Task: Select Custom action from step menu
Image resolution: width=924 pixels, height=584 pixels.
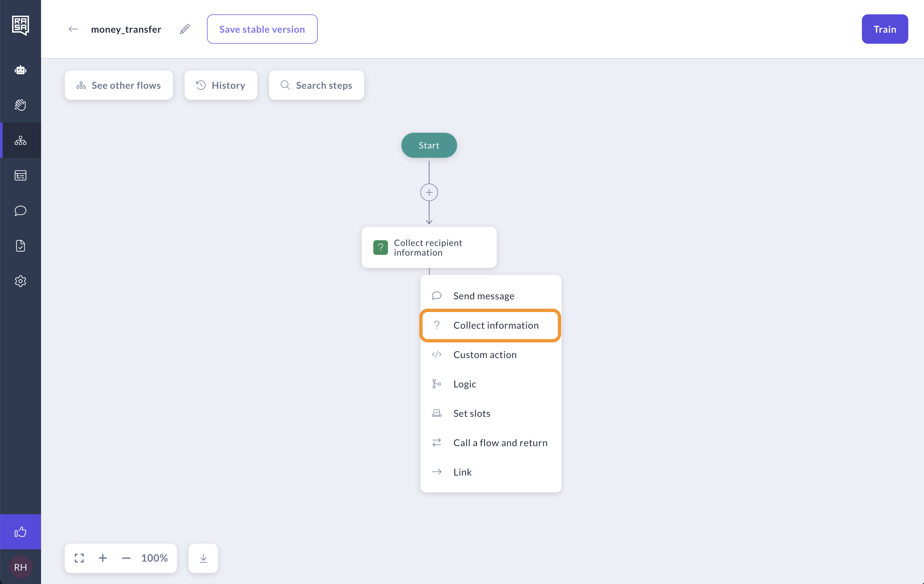Action: (x=485, y=354)
